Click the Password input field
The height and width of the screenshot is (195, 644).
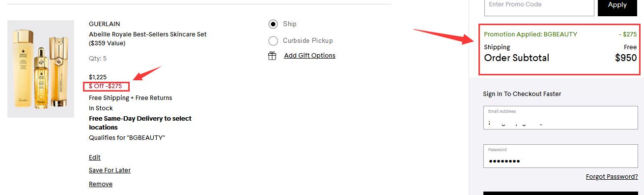(x=560, y=156)
